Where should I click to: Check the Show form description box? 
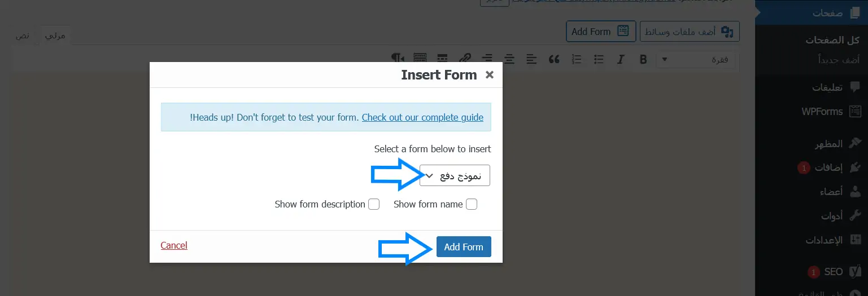tap(374, 204)
